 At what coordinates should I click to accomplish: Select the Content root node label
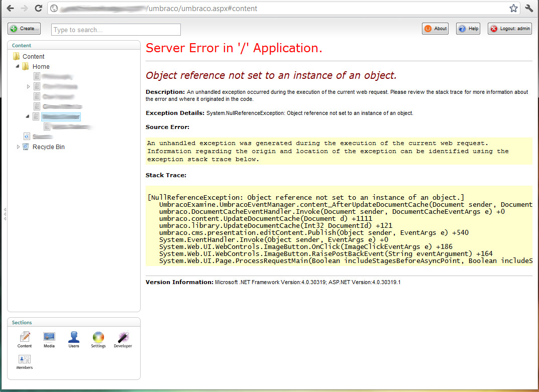pos(33,56)
